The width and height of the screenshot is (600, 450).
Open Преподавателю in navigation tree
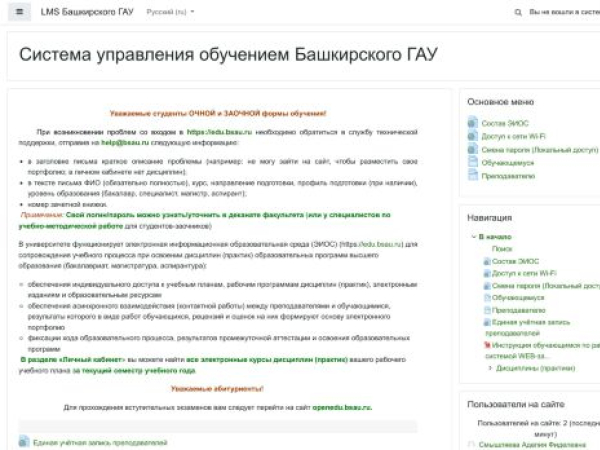click(x=518, y=310)
